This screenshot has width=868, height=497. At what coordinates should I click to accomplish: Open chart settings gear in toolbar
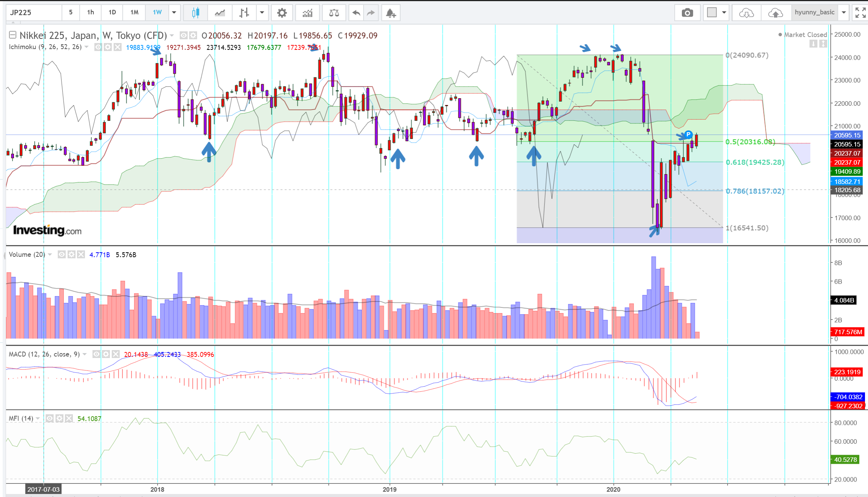[x=282, y=13]
